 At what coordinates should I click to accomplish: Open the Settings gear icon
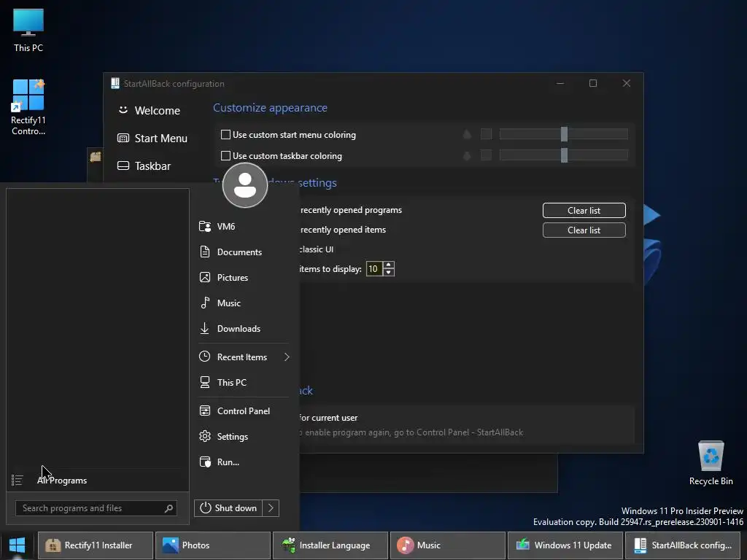(205, 436)
